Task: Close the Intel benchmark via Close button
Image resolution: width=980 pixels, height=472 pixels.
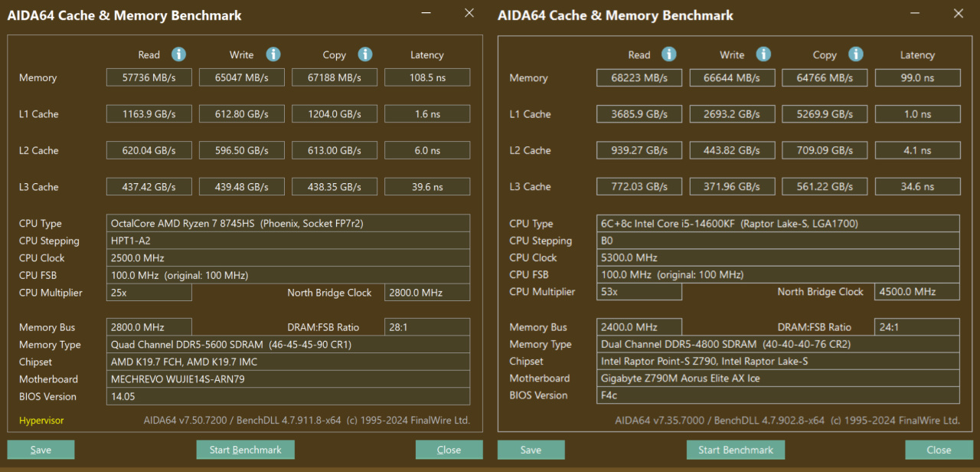Action: click(939, 450)
